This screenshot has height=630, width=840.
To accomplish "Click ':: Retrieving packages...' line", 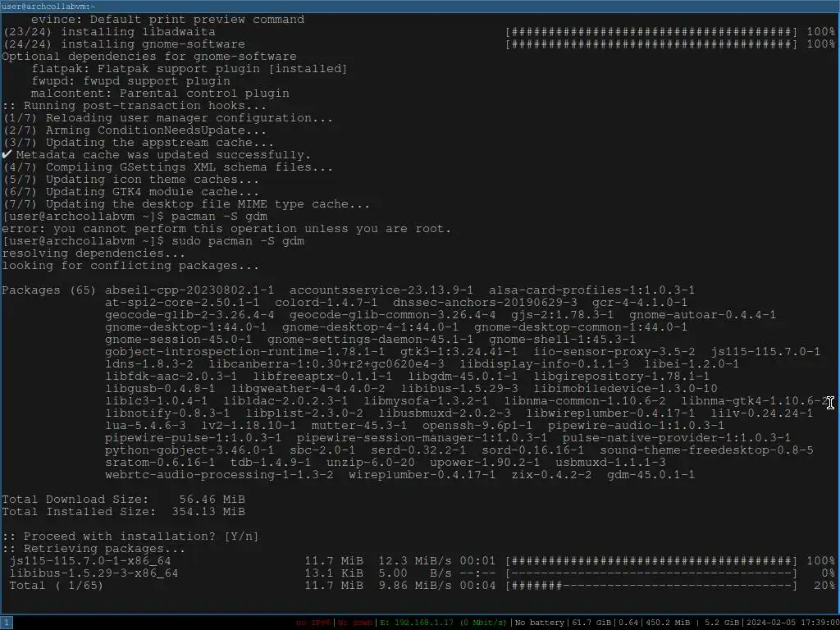I will tap(94, 549).
